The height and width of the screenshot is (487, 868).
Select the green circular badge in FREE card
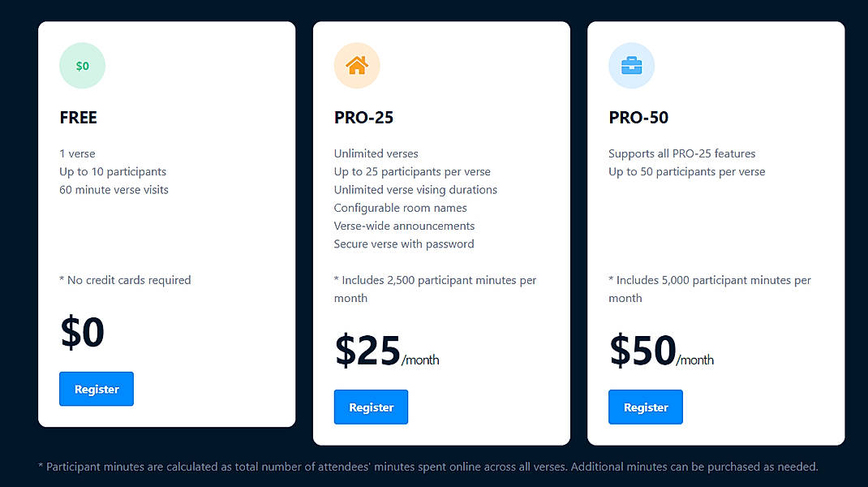coord(82,66)
